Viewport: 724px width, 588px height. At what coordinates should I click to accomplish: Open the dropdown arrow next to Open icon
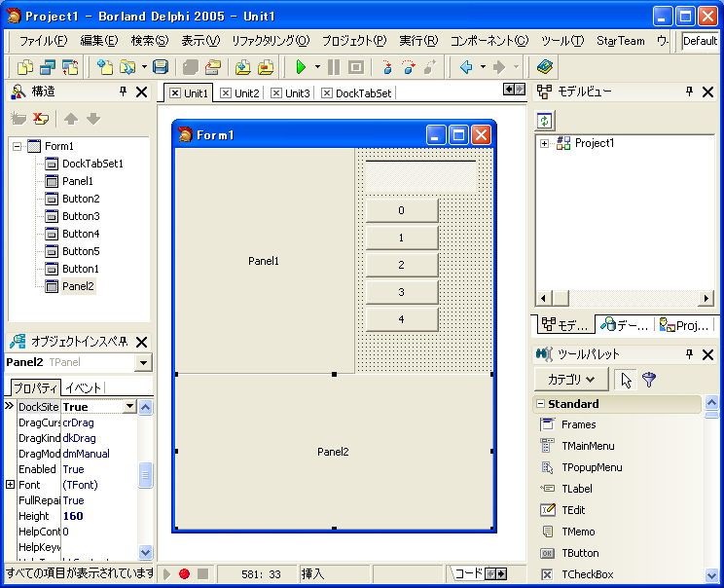pos(144,67)
